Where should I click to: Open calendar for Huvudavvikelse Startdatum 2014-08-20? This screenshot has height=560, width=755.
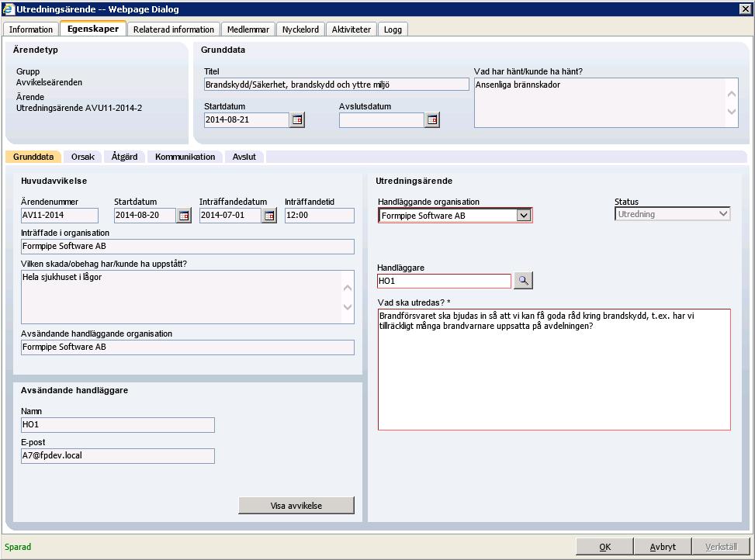point(184,216)
